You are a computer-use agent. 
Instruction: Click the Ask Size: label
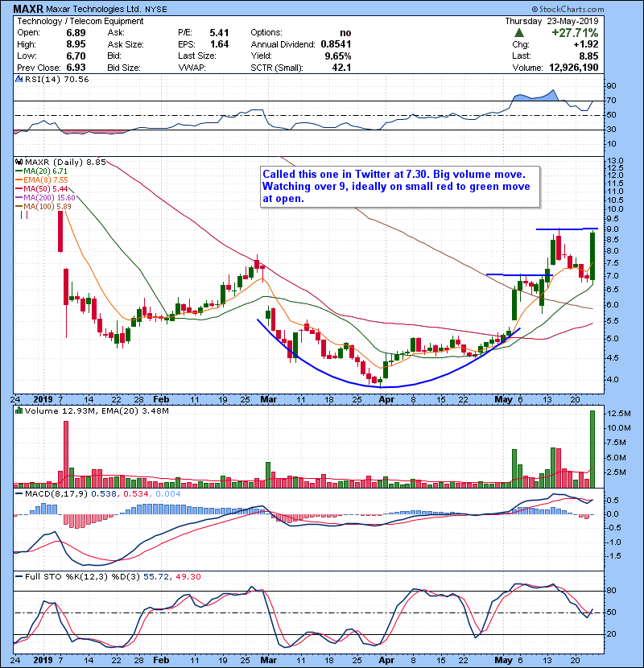(126, 44)
